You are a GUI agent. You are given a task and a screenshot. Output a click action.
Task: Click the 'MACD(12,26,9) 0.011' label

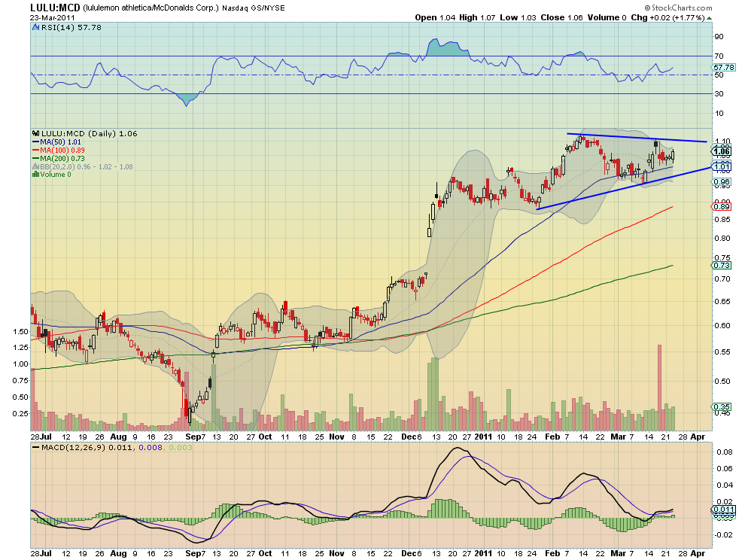87,447
